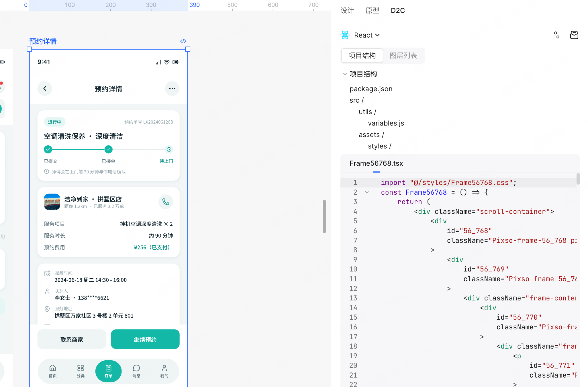
Task: Click the code panel vertical scrollbar
Action: coord(578,179)
